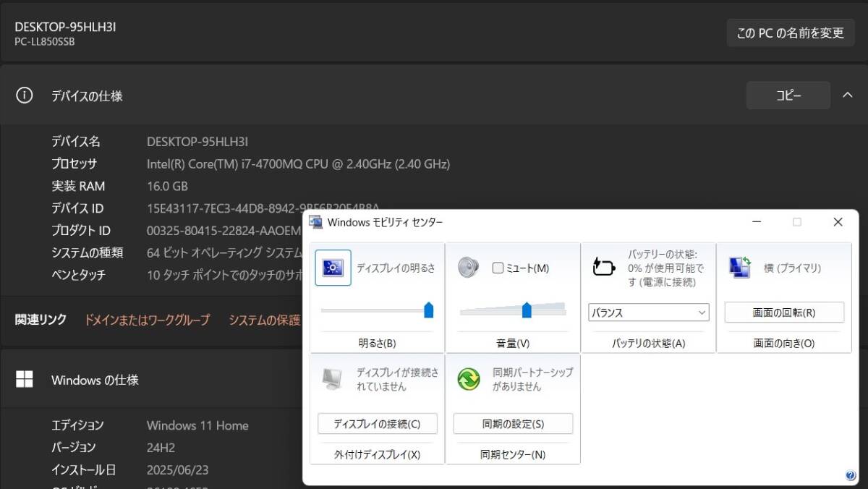Screen dimensions: 868x489
Task: Open Mobility Center help question mark icon
Action: coord(850,476)
